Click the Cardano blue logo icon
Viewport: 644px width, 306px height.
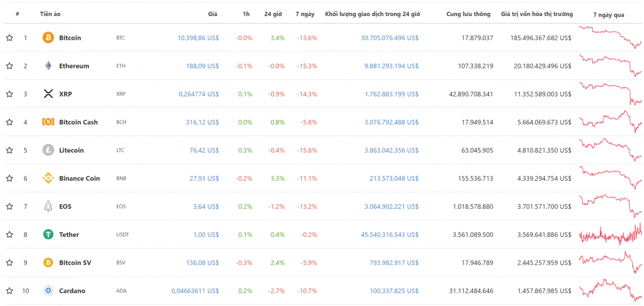pyautogui.click(x=48, y=291)
